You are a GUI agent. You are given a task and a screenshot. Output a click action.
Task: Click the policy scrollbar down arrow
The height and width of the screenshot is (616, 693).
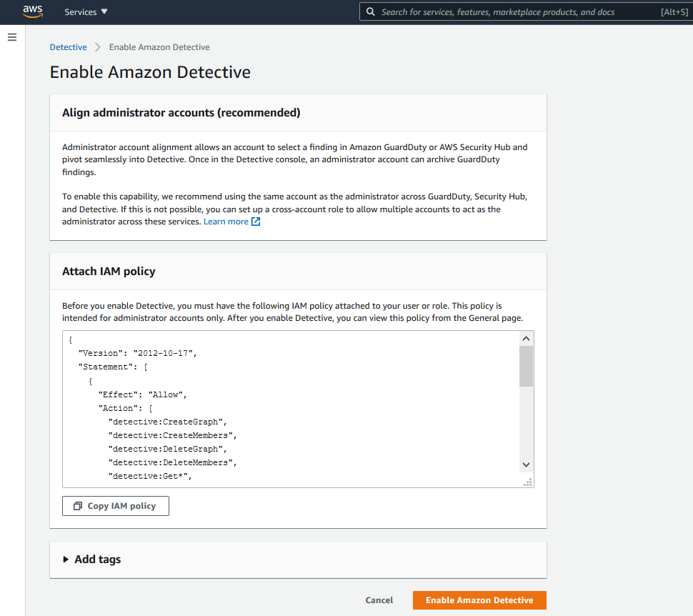click(526, 465)
